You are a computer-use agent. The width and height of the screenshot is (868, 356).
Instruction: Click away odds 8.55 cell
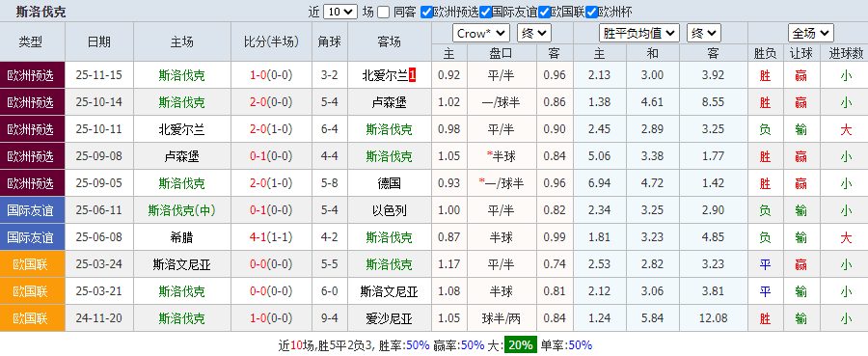tap(713, 102)
